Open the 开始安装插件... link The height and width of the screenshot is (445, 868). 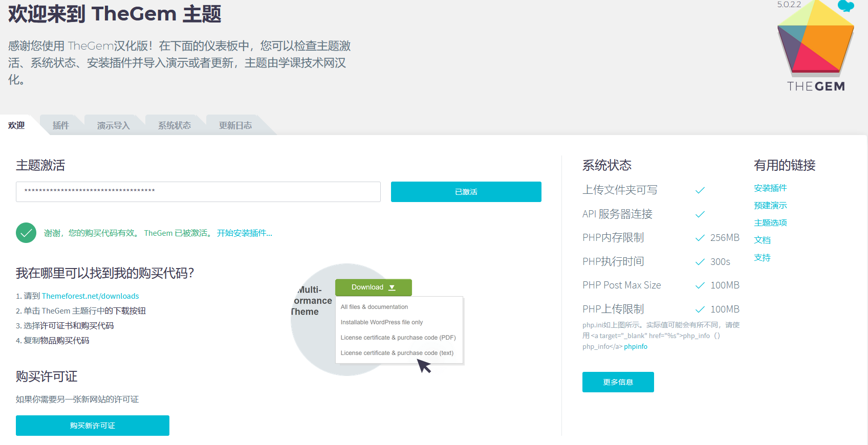click(245, 233)
